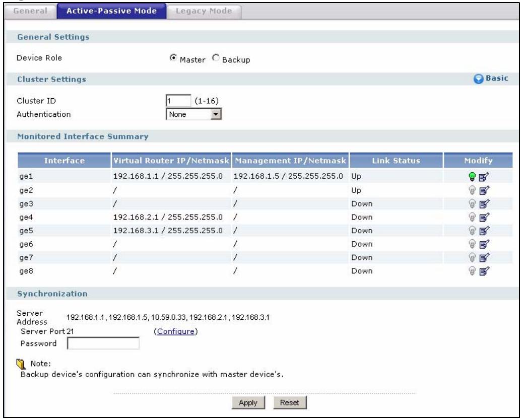Focus the Password input field
Image resolution: width=521 pixels, height=420 pixels.
pyautogui.click(x=103, y=343)
